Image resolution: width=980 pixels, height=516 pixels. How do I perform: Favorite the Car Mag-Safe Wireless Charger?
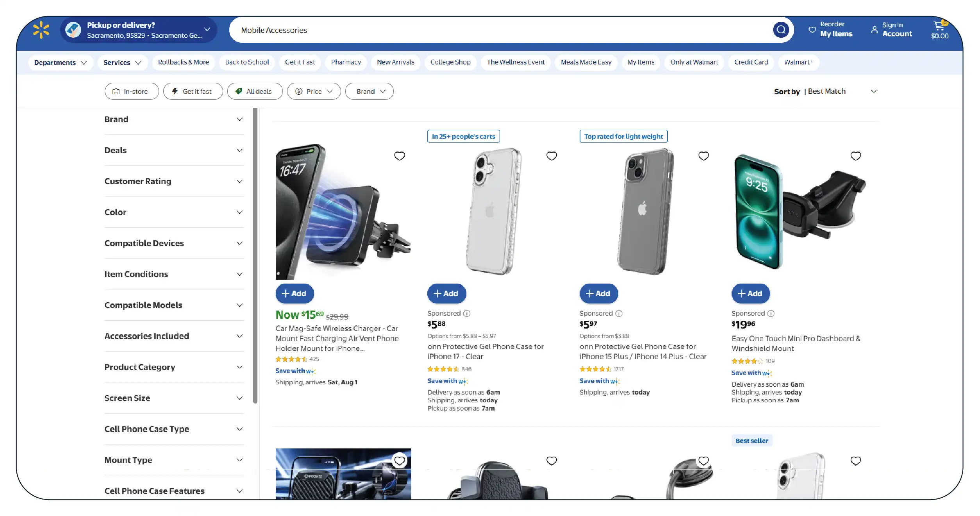pos(399,156)
